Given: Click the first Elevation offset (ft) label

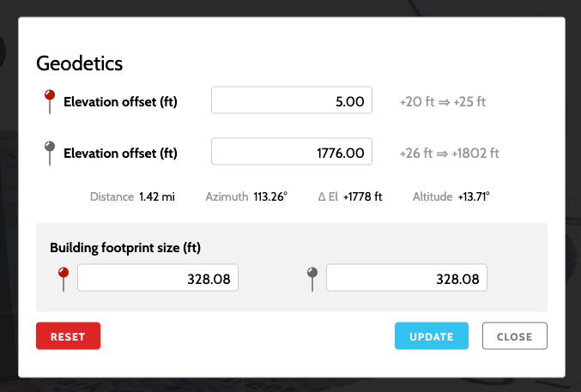Looking at the screenshot, I should [x=120, y=102].
